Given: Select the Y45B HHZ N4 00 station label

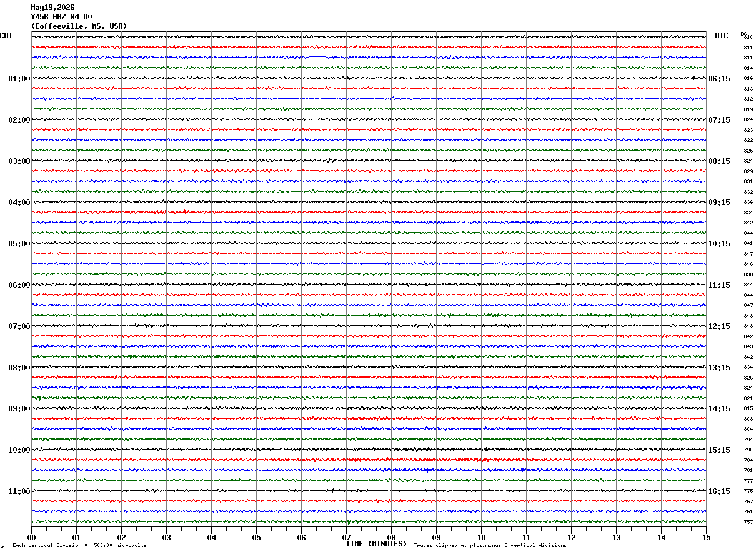Looking at the screenshot, I should [61, 17].
